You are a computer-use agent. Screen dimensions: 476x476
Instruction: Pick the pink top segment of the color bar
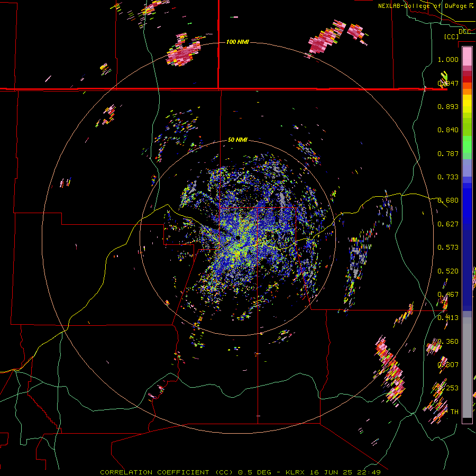(467, 57)
